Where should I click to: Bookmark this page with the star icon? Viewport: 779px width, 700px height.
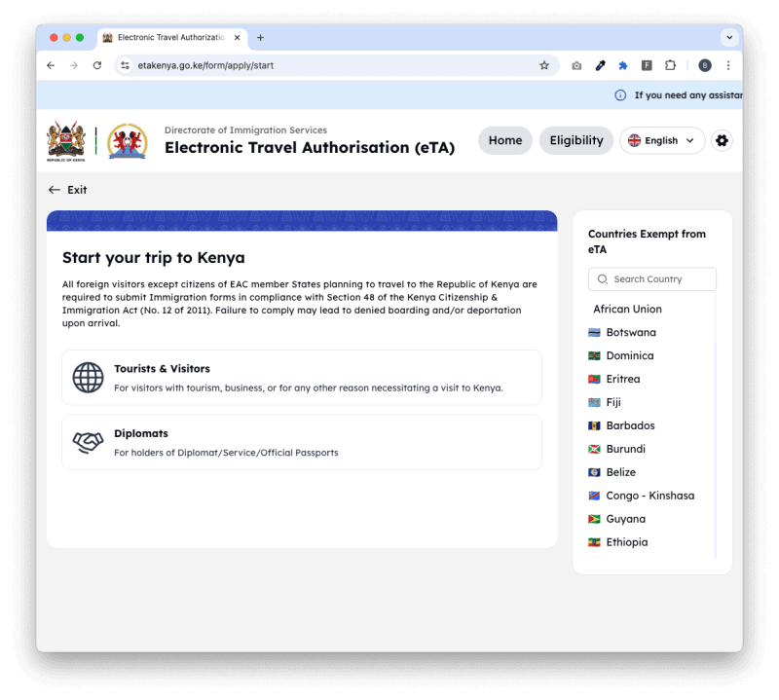coord(544,65)
